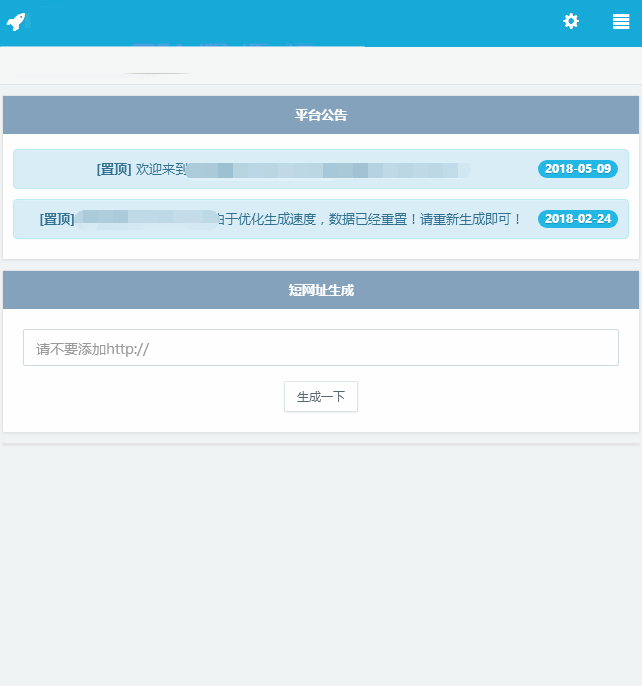This screenshot has height=686, width=642.
Task: Click the blurred text in second announcement
Action: 145,217
